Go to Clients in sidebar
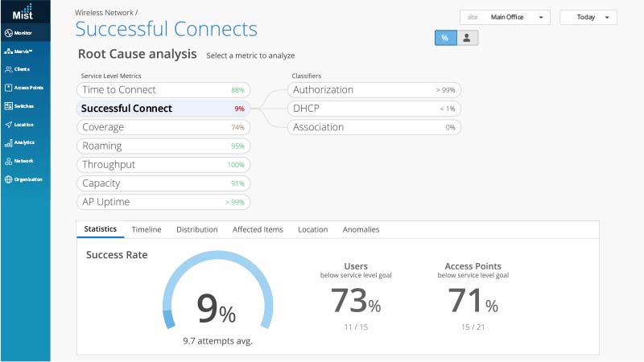The width and height of the screenshot is (644, 362). tap(9, 70)
